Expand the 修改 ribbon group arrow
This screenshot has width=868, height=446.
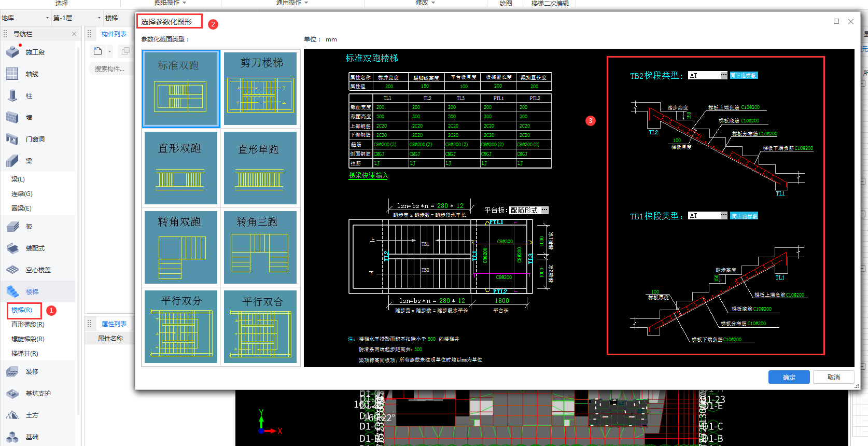tap(433, 3)
